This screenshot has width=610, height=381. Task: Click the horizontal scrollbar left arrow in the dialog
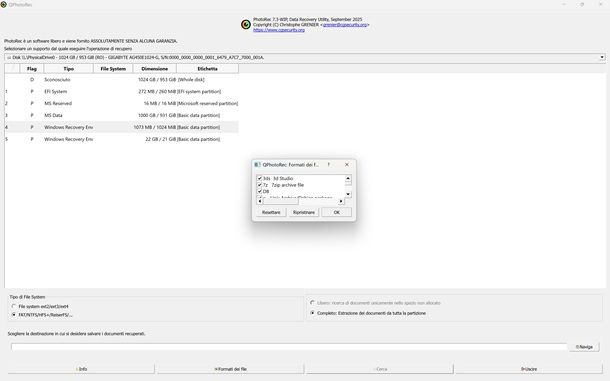coord(260,201)
